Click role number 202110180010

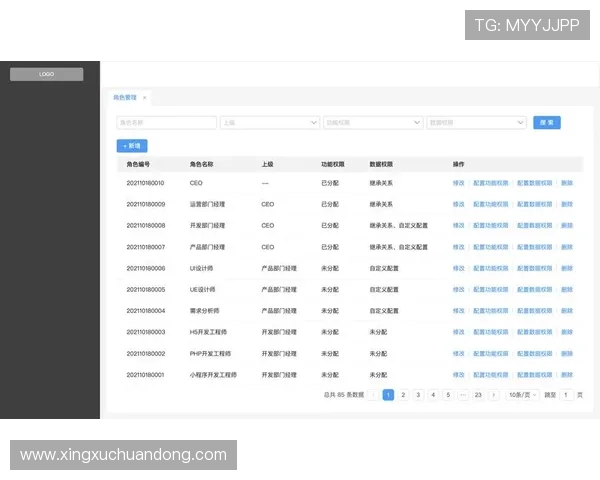pyautogui.click(x=145, y=183)
